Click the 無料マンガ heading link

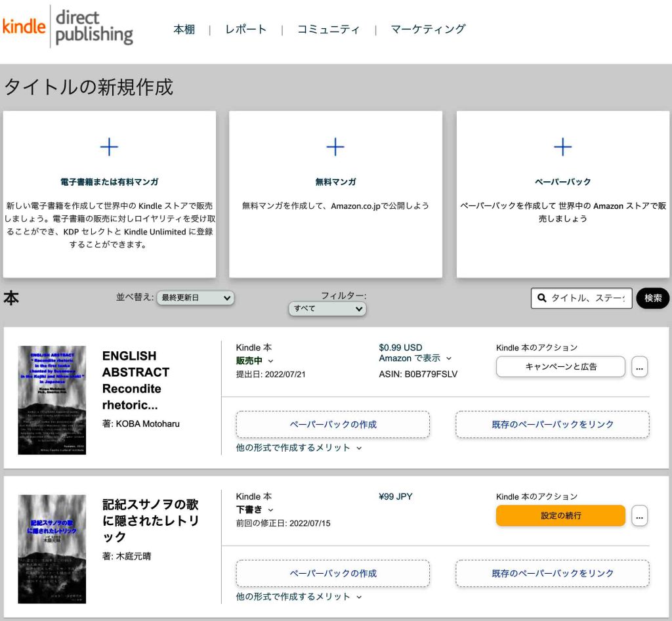point(335,182)
